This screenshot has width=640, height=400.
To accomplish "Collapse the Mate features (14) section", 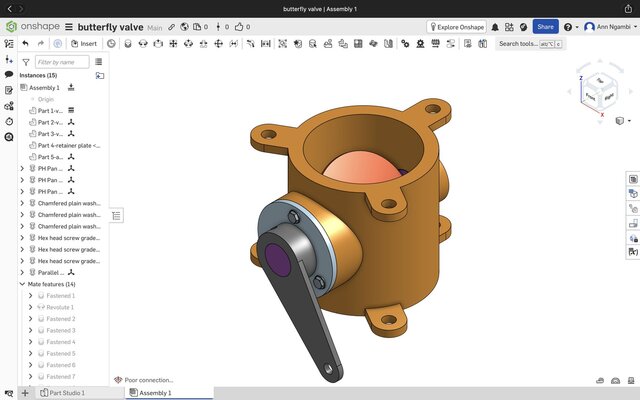I will (22, 284).
